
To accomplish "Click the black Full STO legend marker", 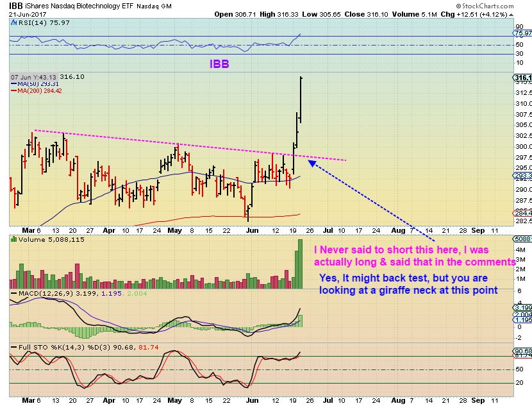I will [x=14, y=347].
